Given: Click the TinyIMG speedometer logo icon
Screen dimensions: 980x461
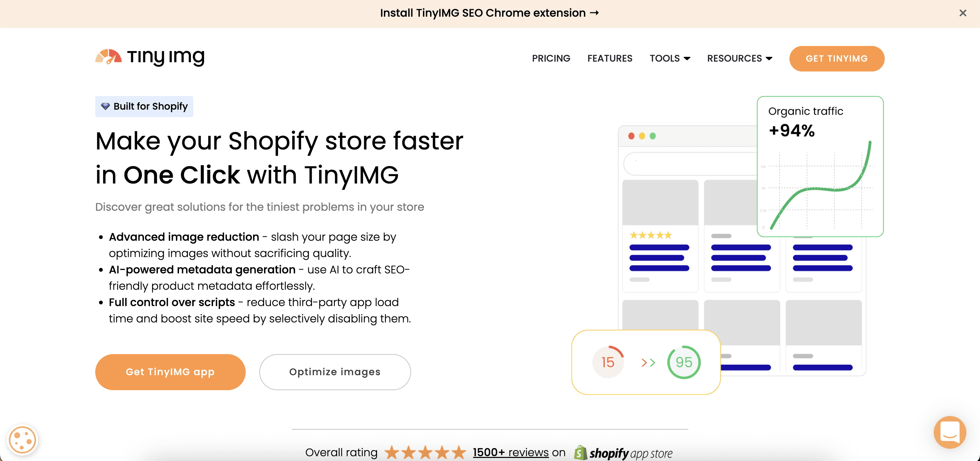Looking at the screenshot, I should pos(109,57).
